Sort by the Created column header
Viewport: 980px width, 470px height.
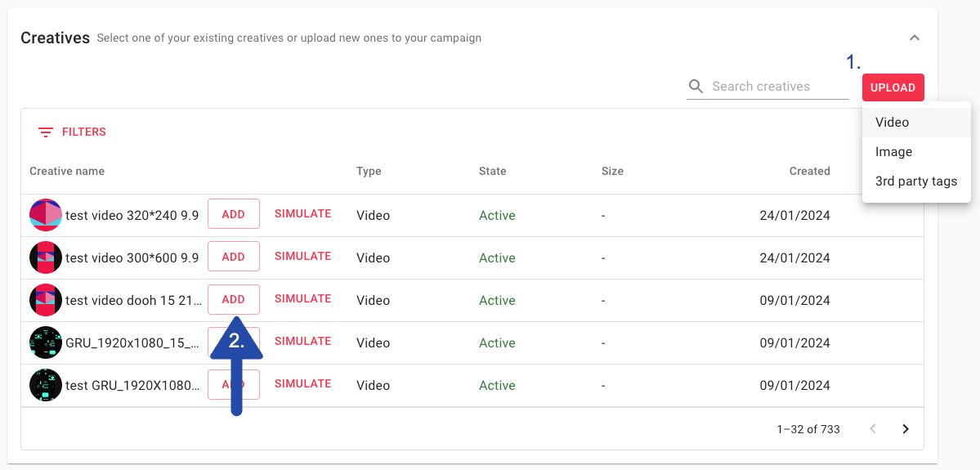point(809,172)
